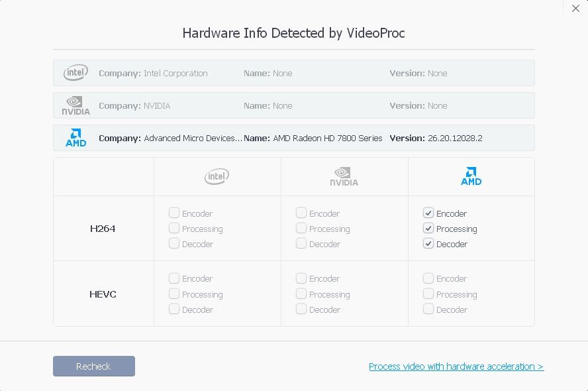Click the dialog title Hardware Info Detected by VideoProc
This screenshot has width=588, height=391.
click(293, 33)
